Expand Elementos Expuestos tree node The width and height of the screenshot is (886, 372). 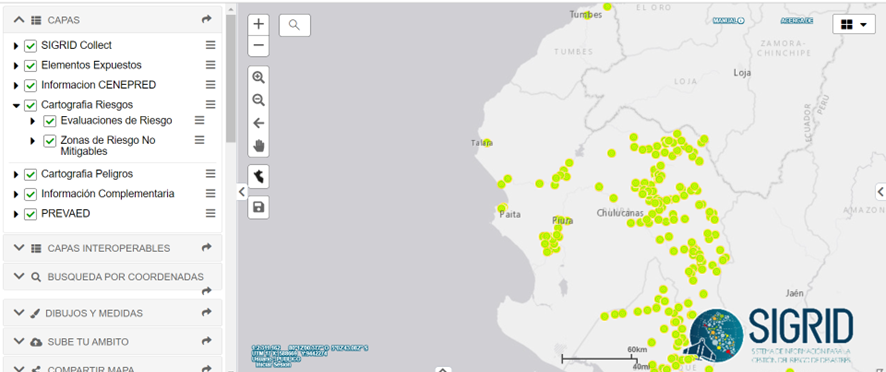16,66
